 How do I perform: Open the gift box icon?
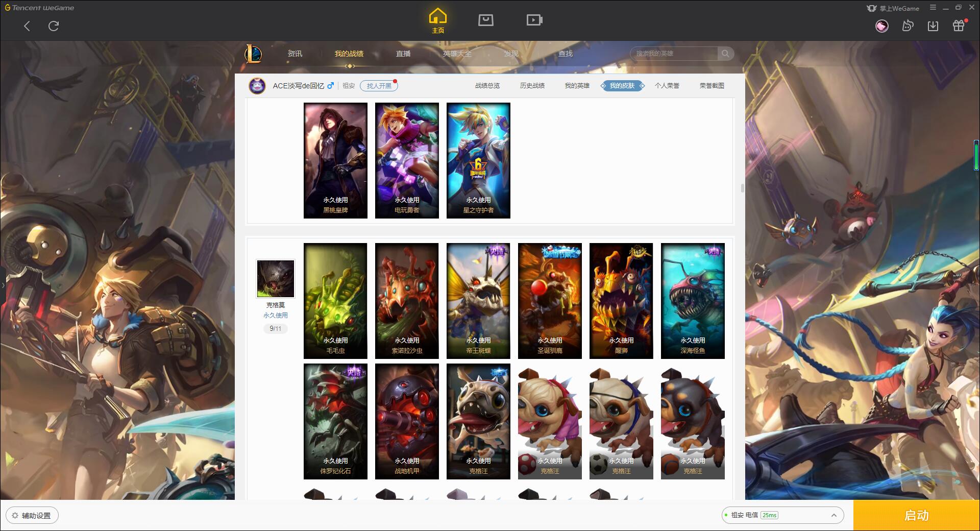(959, 26)
